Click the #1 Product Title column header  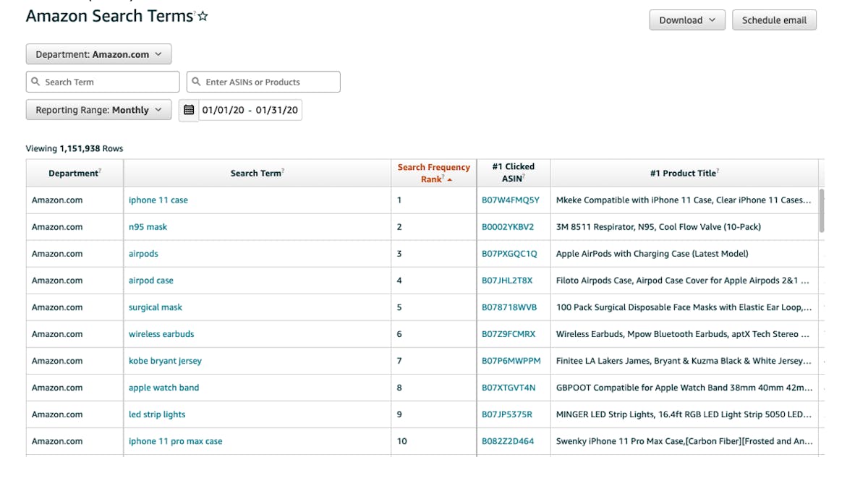click(x=684, y=173)
